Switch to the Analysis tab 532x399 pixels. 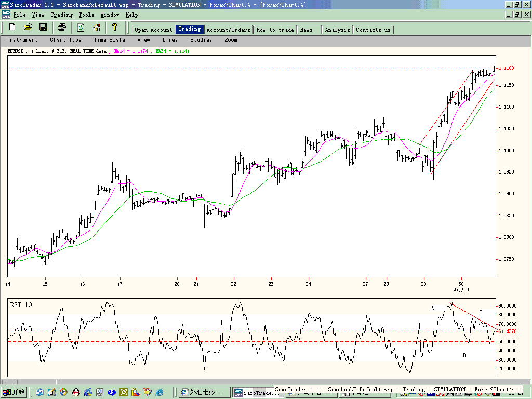click(337, 30)
